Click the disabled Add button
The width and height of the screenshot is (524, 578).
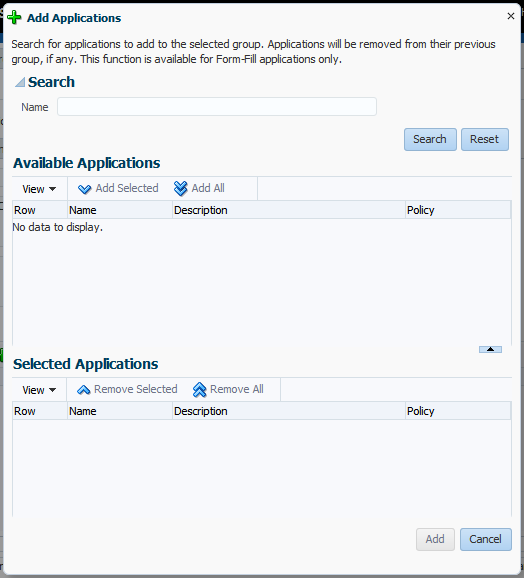coord(435,539)
